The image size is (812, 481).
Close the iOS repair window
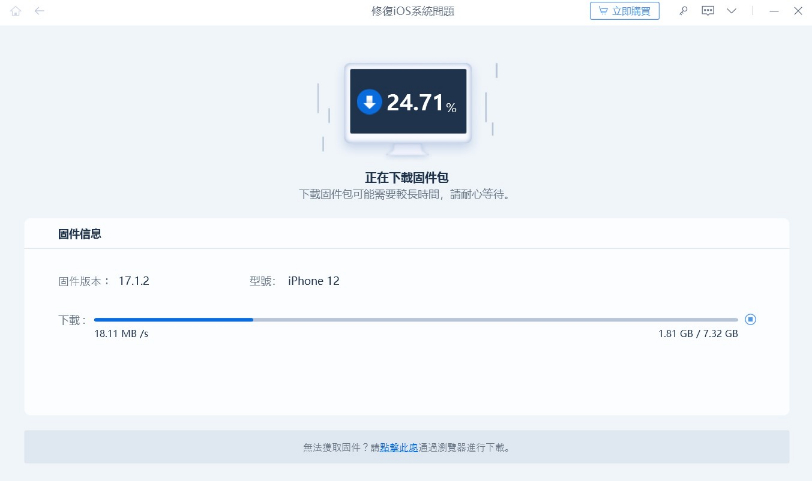pos(797,11)
